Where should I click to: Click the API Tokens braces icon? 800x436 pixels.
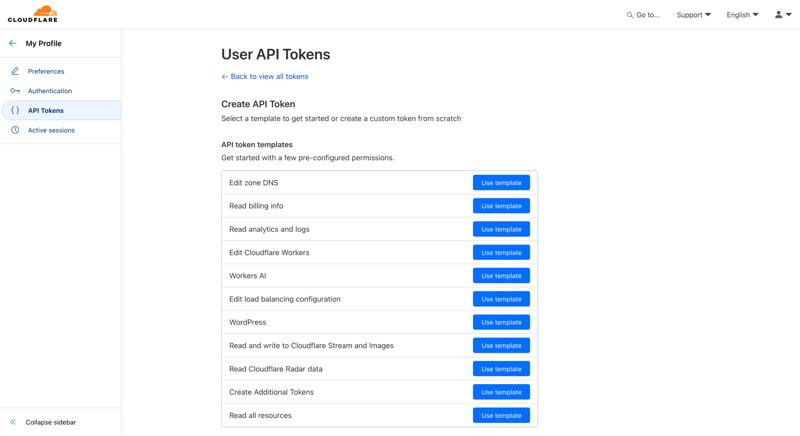15,111
